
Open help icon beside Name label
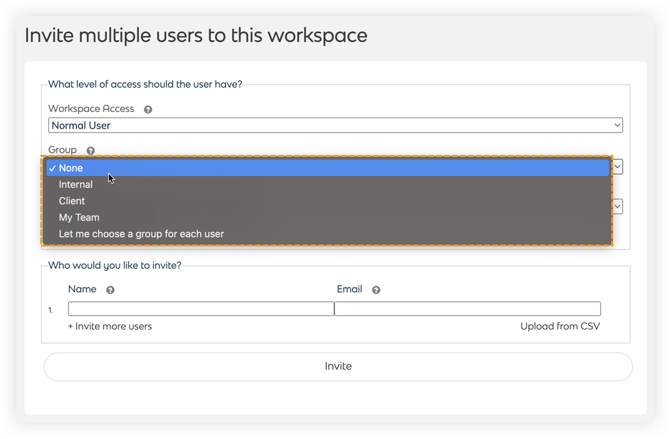tap(110, 290)
